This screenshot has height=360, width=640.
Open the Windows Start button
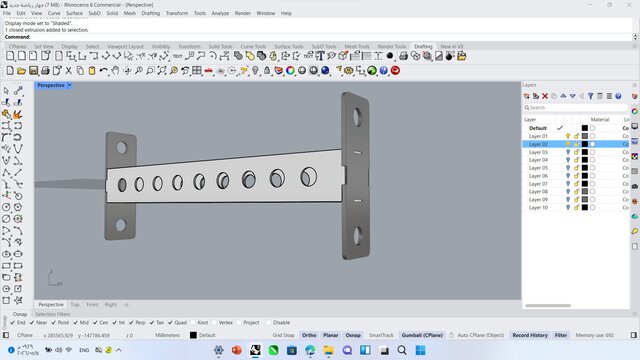420,350
